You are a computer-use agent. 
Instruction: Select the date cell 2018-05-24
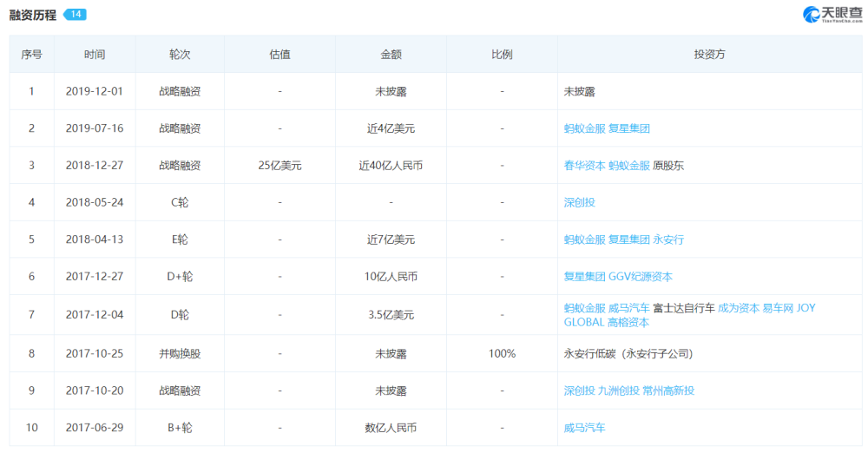click(x=95, y=203)
